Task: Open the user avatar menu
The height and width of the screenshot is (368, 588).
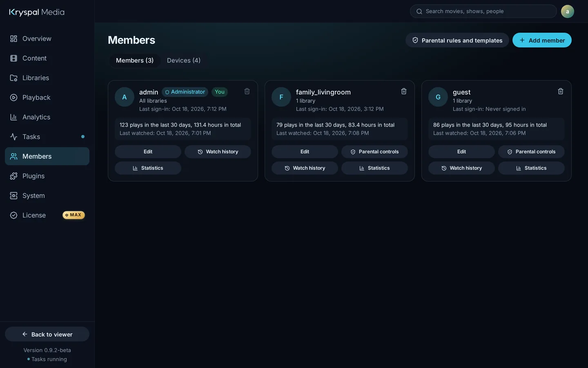Action: pyautogui.click(x=567, y=11)
